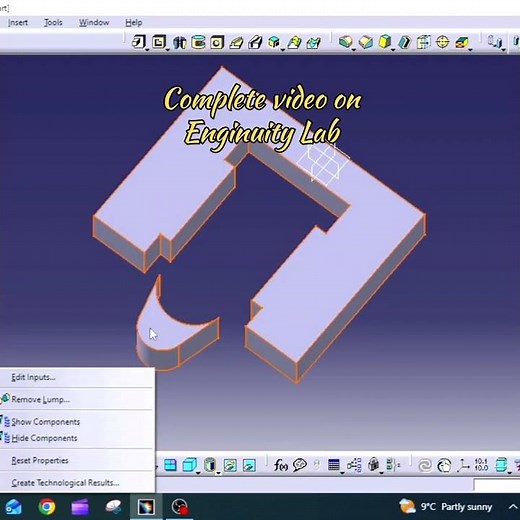Select the Hole tool
The height and width of the screenshot is (520, 520).
pyautogui.click(x=217, y=42)
